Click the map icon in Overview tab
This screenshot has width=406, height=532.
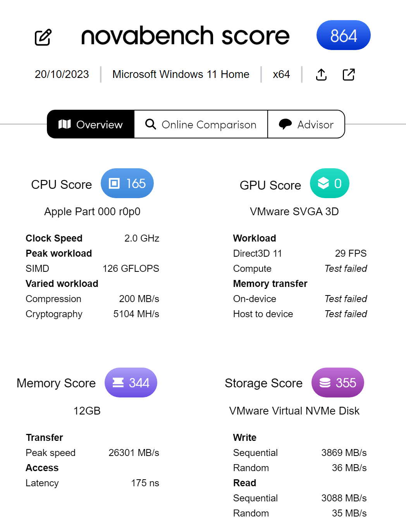click(x=65, y=124)
